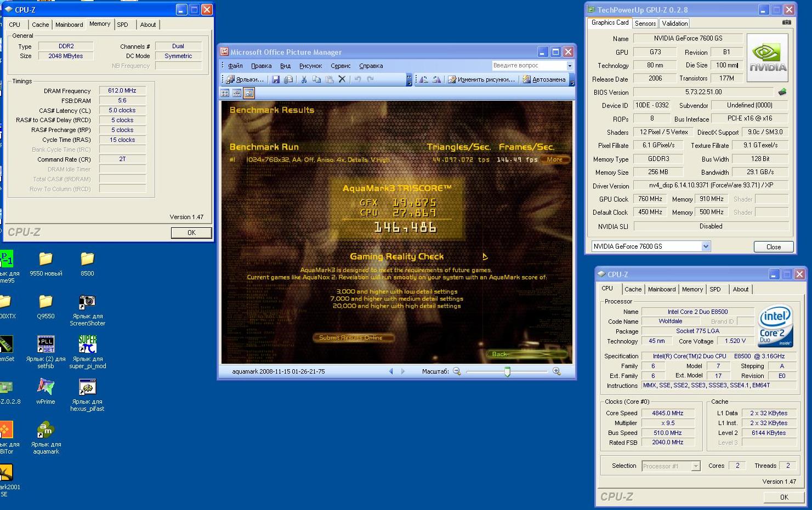This screenshot has width=812, height=510.
Task: Expand formatting toolbar options at right edge
Action: point(572,79)
